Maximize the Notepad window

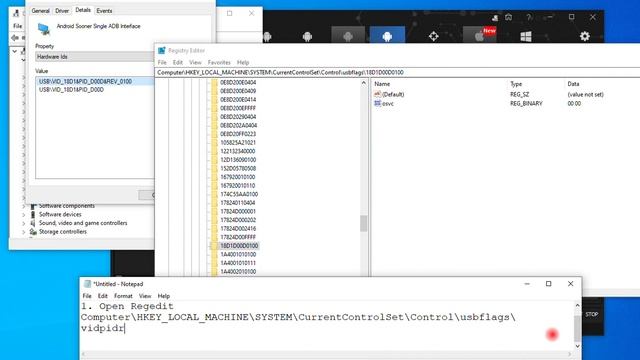pyautogui.click(x=549, y=284)
